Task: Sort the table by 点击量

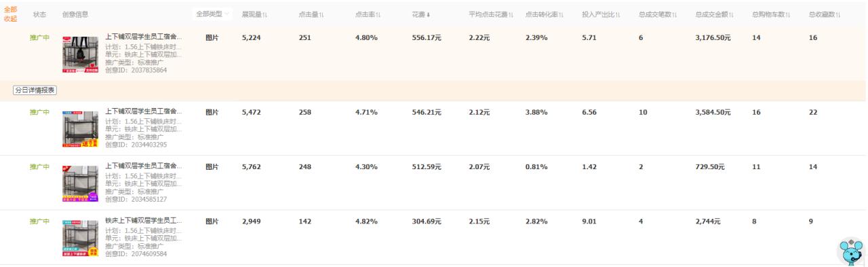Action: point(311,15)
